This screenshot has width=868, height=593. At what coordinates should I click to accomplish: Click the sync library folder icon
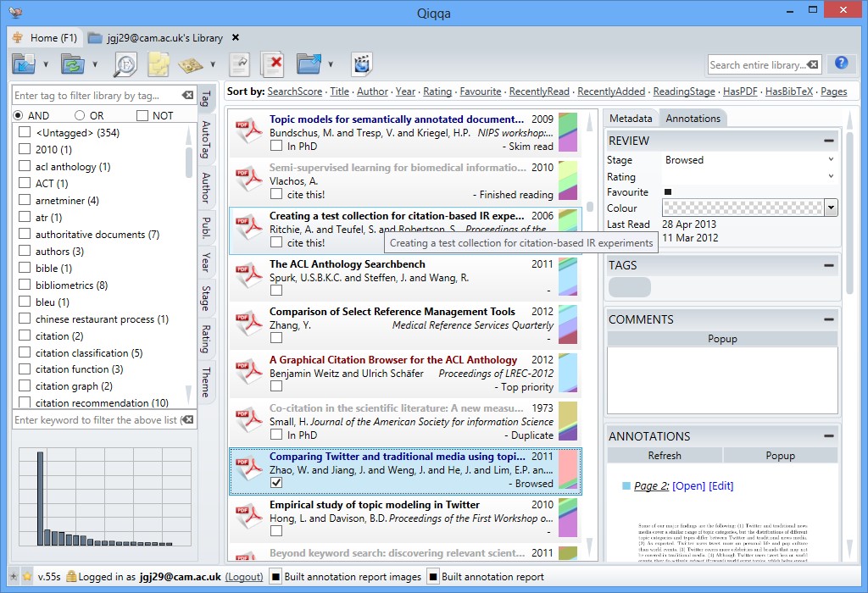(x=73, y=64)
